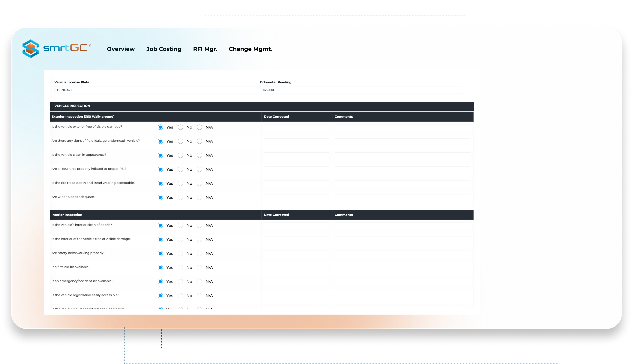Choose N/A for tire tread depth question
The height and width of the screenshot is (364, 633).
tap(199, 183)
